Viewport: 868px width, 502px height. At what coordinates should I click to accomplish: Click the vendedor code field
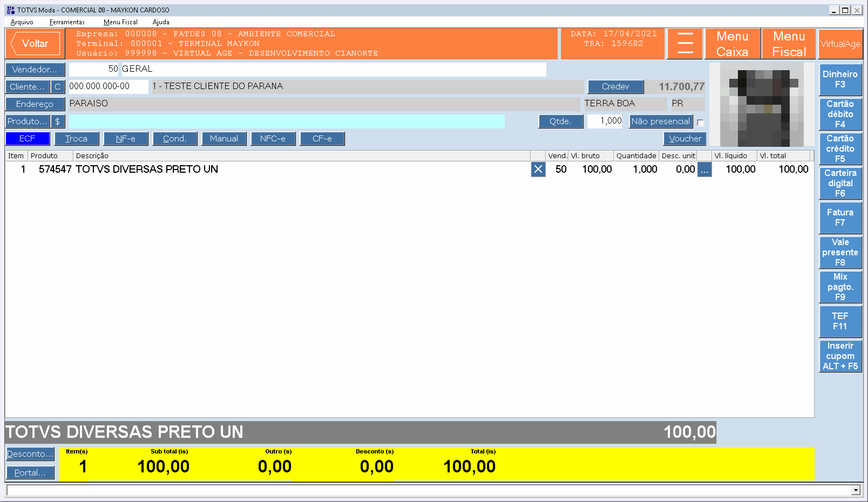point(94,69)
